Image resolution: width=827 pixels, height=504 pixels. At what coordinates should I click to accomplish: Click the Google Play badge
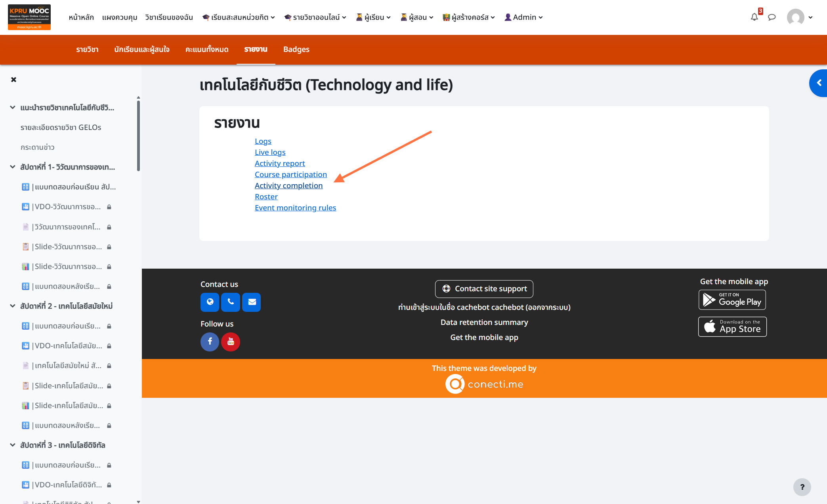732,300
